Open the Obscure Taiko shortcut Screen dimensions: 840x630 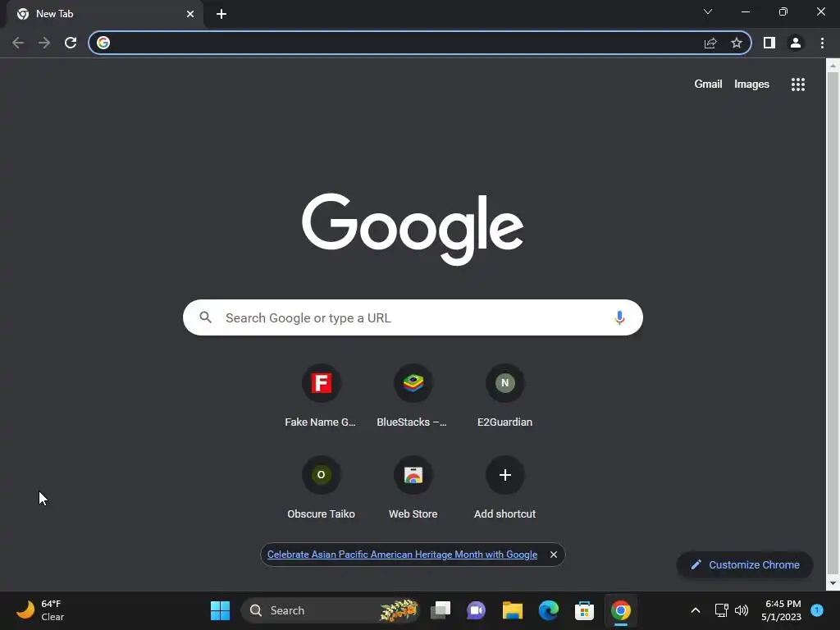[321, 488]
